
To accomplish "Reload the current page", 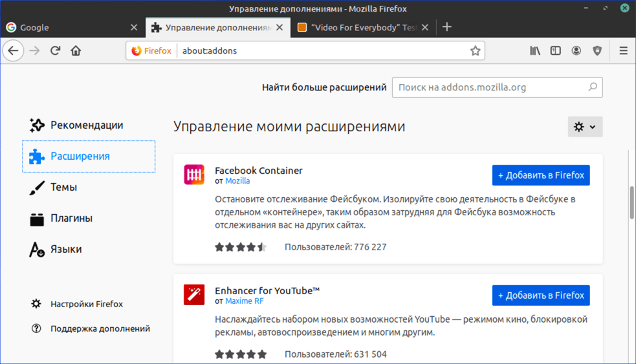I will click(x=55, y=50).
